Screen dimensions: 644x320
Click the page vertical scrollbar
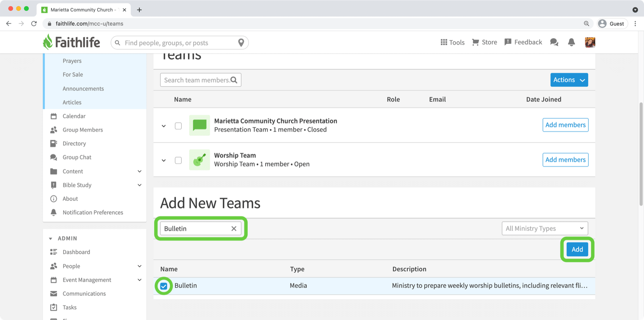641,153
